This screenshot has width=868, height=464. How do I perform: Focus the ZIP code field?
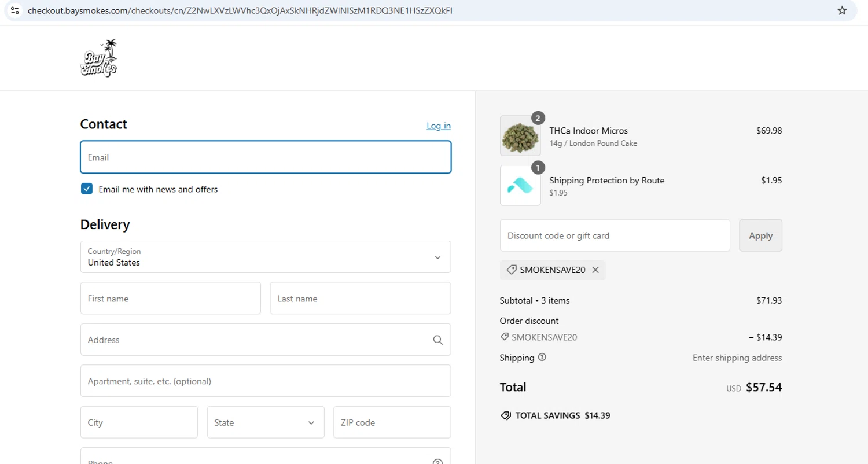[x=392, y=422]
